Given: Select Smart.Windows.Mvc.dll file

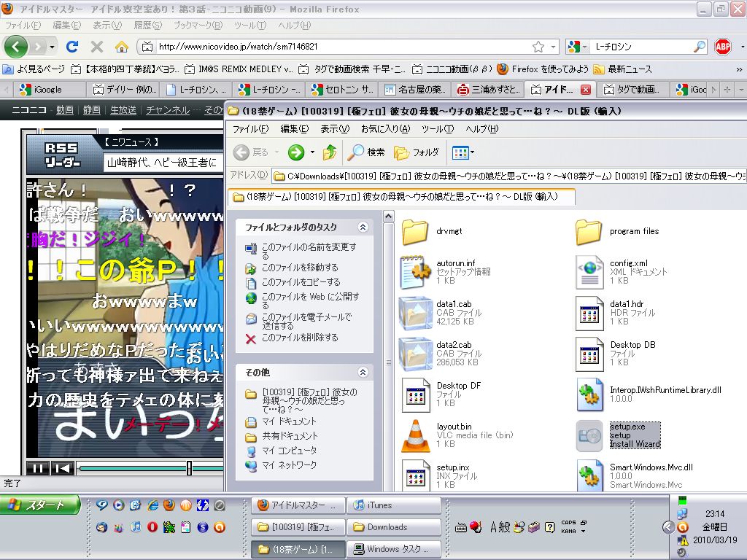Looking at the screenshot, I should [635, 476].
